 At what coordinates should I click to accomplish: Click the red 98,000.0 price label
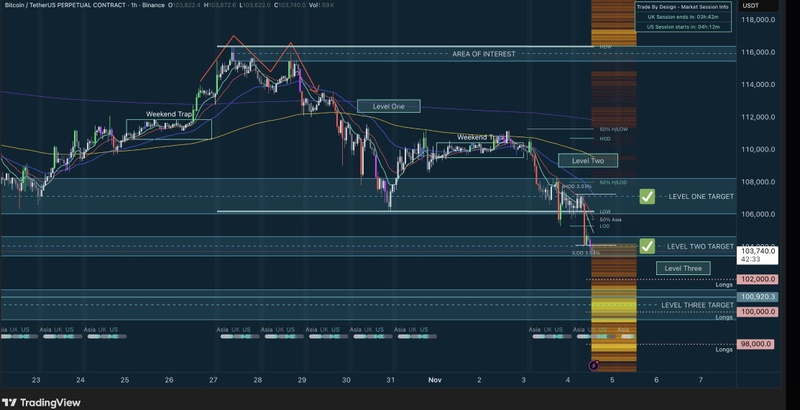756,344
